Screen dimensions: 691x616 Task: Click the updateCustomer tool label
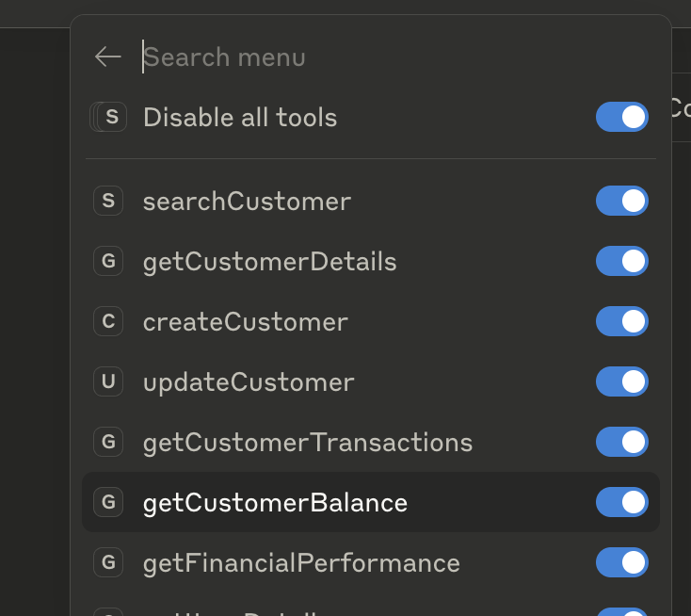pos(249,382)
